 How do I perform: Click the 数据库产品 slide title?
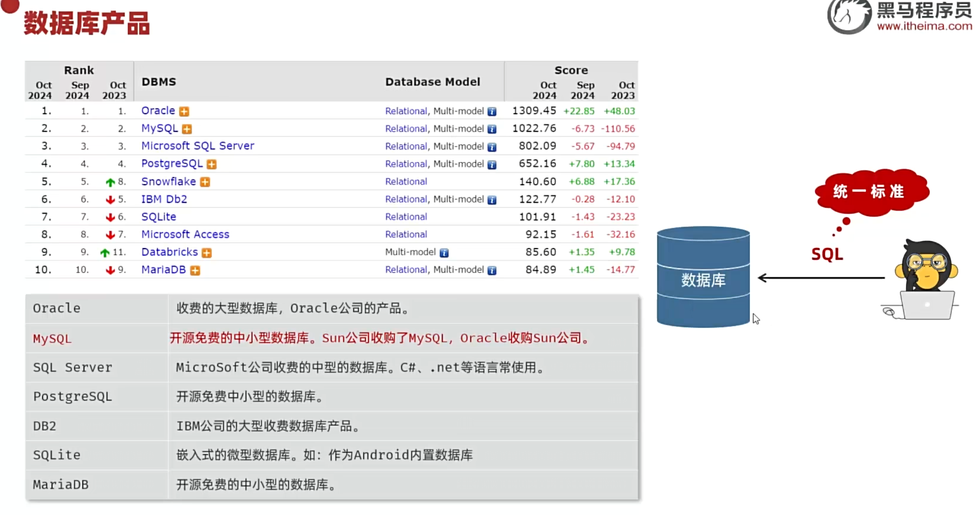pos(87,24)
